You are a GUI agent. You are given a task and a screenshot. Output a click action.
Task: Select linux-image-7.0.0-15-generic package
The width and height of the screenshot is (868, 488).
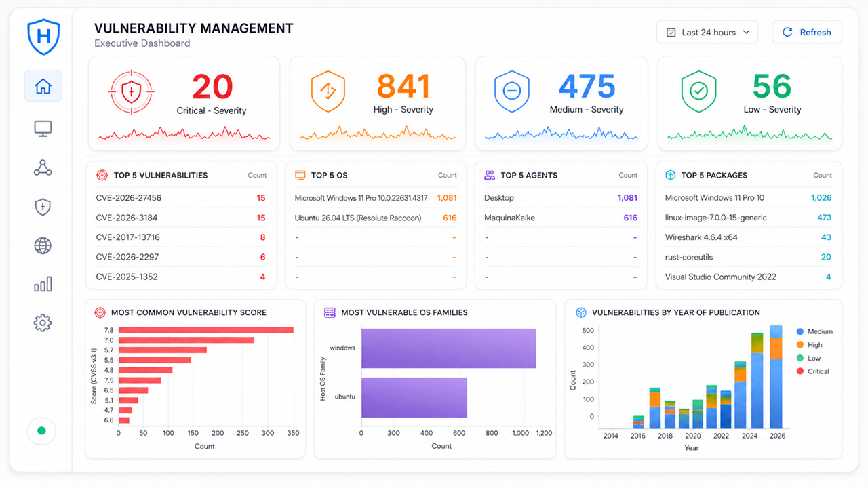click(x=748, y=218)
